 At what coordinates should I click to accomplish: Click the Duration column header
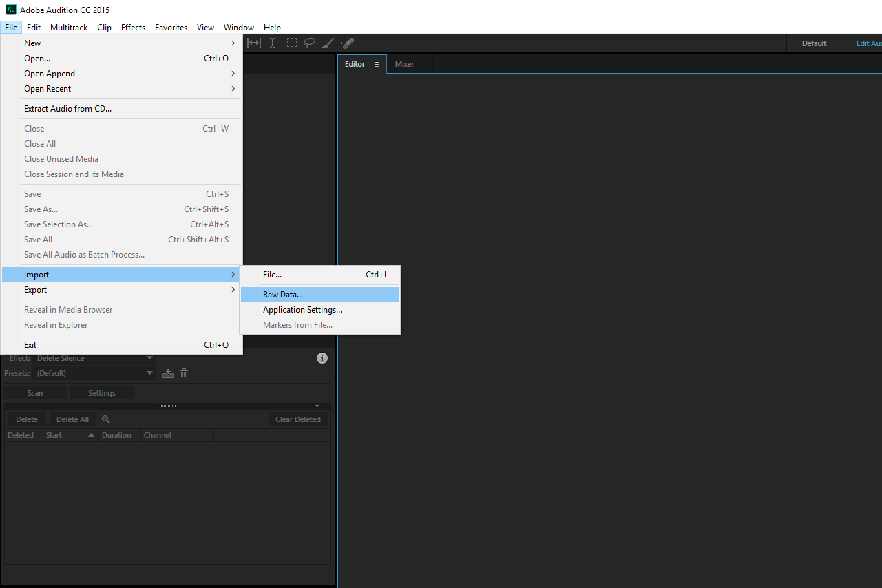[x=120, y=435]
